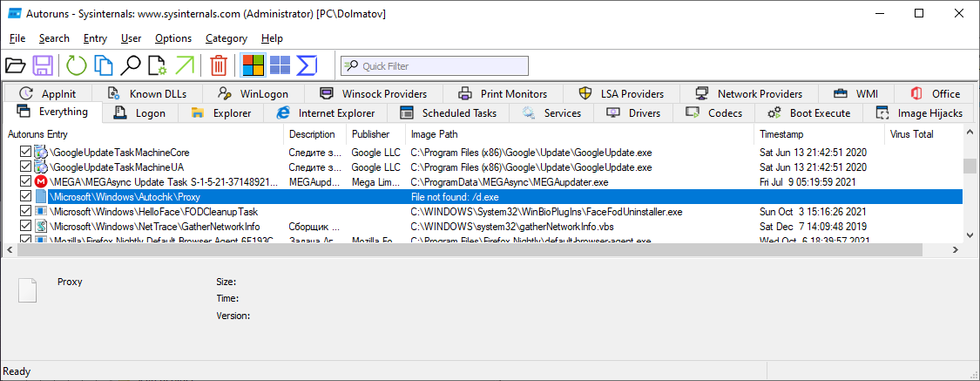The height and width of the screenshot is (381, 980).
Task: Open the Search menu
Action: click(x=54, y=38)
